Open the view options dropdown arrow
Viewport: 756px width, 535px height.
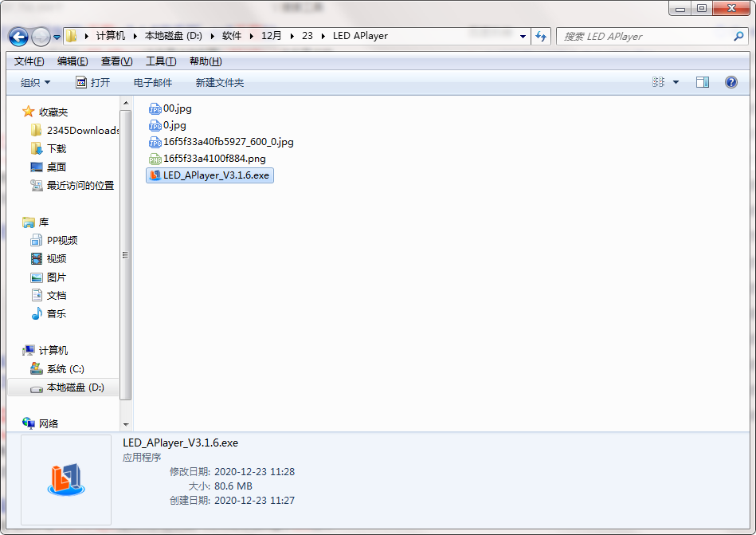click(676, 82)
